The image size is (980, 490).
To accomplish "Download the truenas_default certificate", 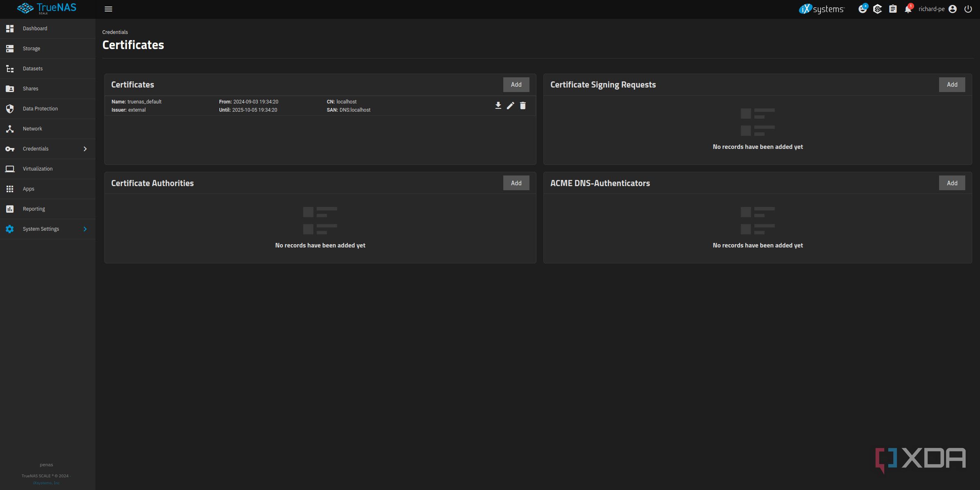I will (x=498, y=106).
